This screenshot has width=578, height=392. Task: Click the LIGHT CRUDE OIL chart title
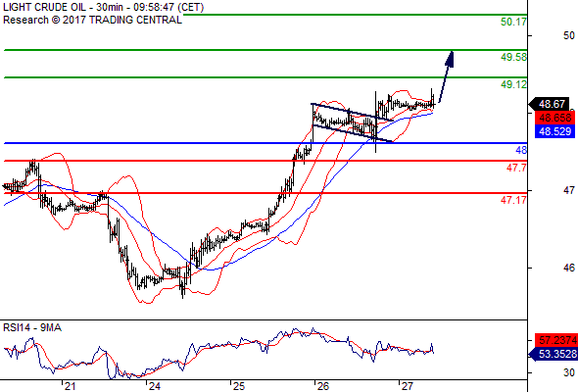pos(104,7)
